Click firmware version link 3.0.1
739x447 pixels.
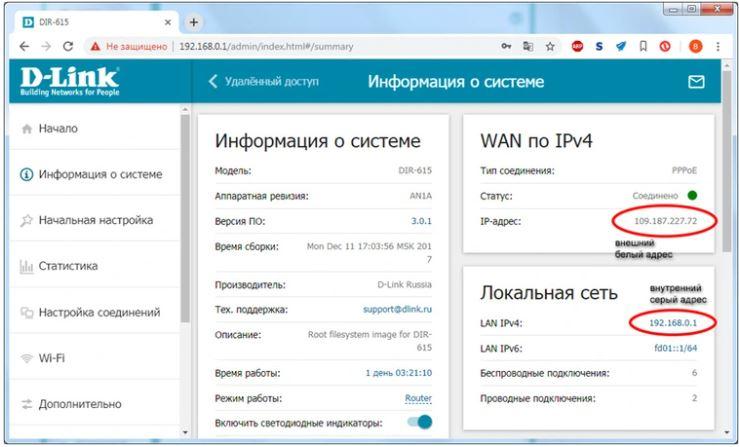coord(421,221)
